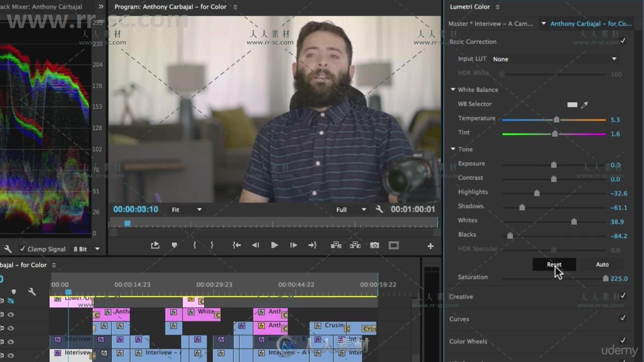The width and height of the screenshot is (644, 362).
Task: Open the timeline sequence panel menu icon
Action: 54,265
